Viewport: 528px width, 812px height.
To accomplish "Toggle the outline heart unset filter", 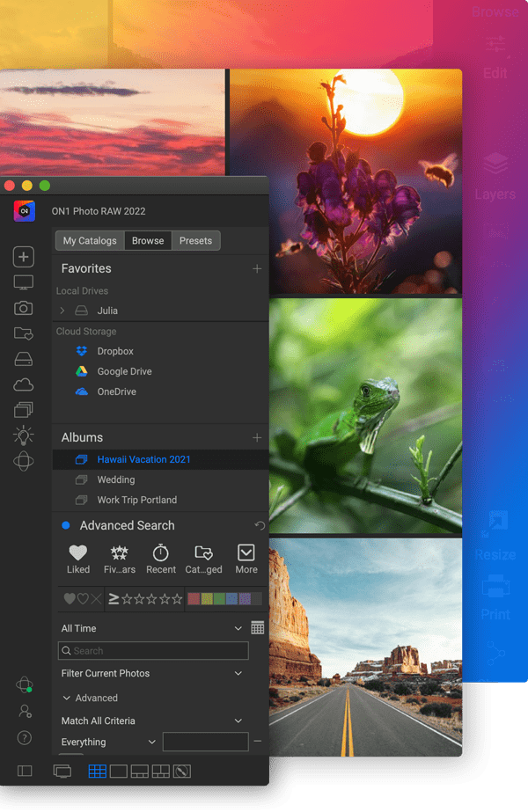I will pyautogui.click(x=83, y=599).
